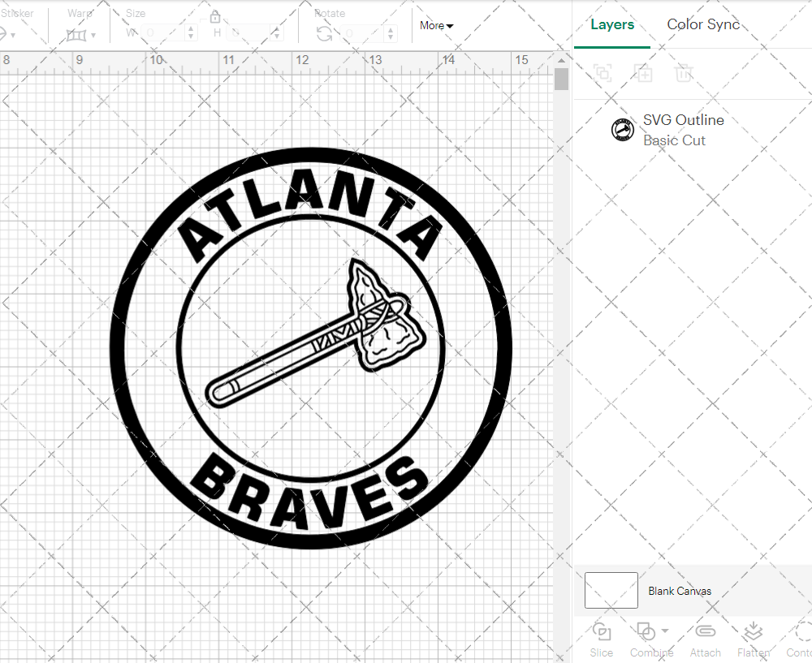The width and height of the screenshot is (812, 663).
Task: Click the Height stepper arrows
Action: coord(279,33)
